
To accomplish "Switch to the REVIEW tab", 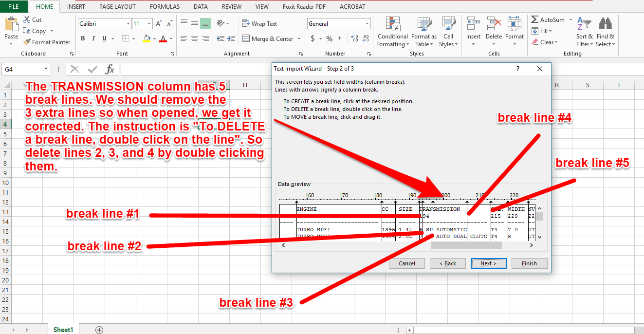I will tap(231, 7).
